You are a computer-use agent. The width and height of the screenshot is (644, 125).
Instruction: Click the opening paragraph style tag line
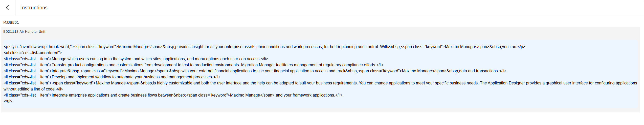38,47
